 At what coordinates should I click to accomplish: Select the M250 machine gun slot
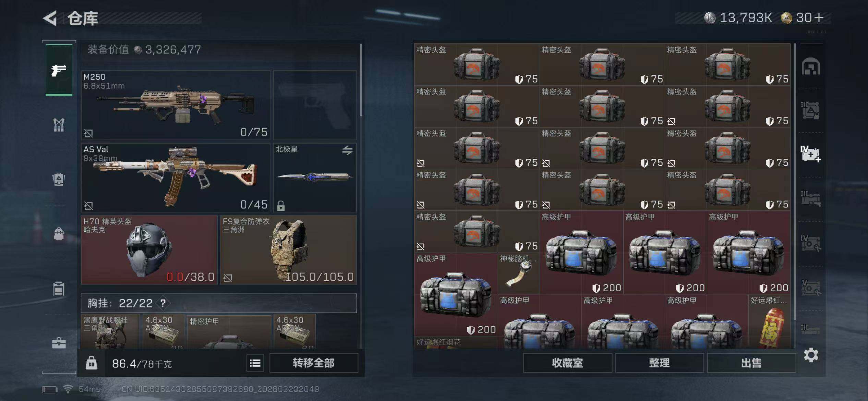[x=176, y=105]
